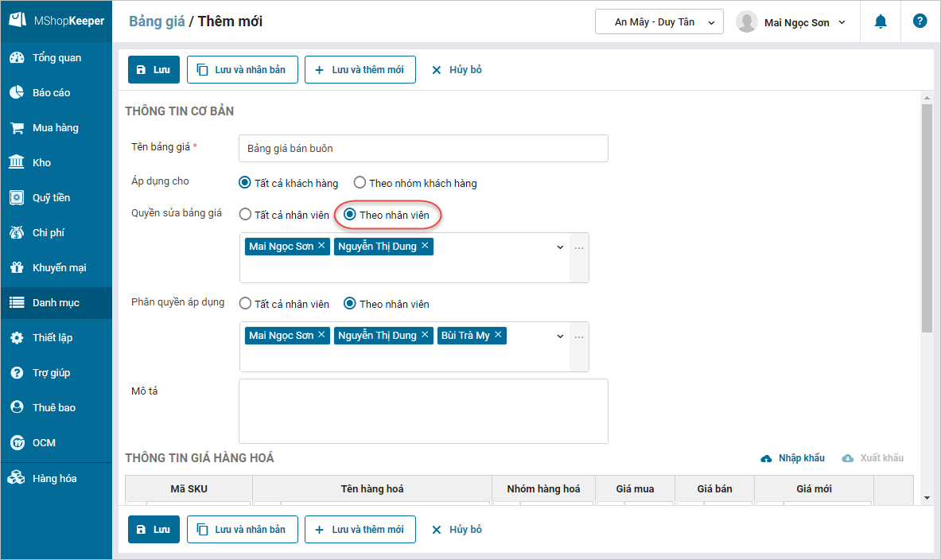This screenshot has height=560, width=941.
Task: Open the An Mây - Duy Tân branch dropdown
Action: [659, 22]
